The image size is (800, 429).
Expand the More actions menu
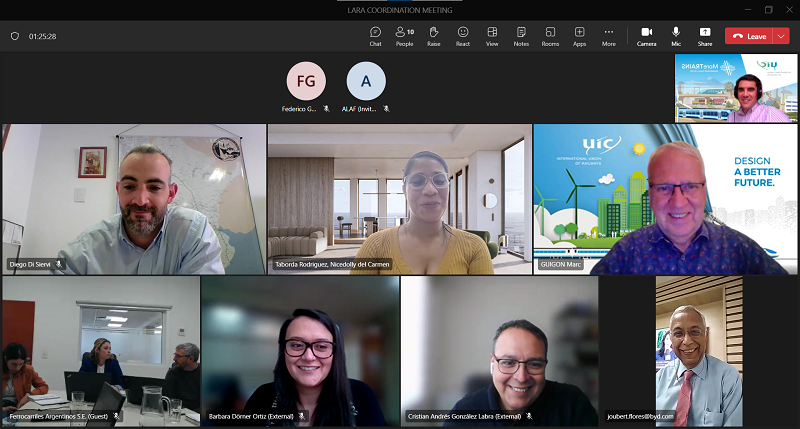pos(608,35)
